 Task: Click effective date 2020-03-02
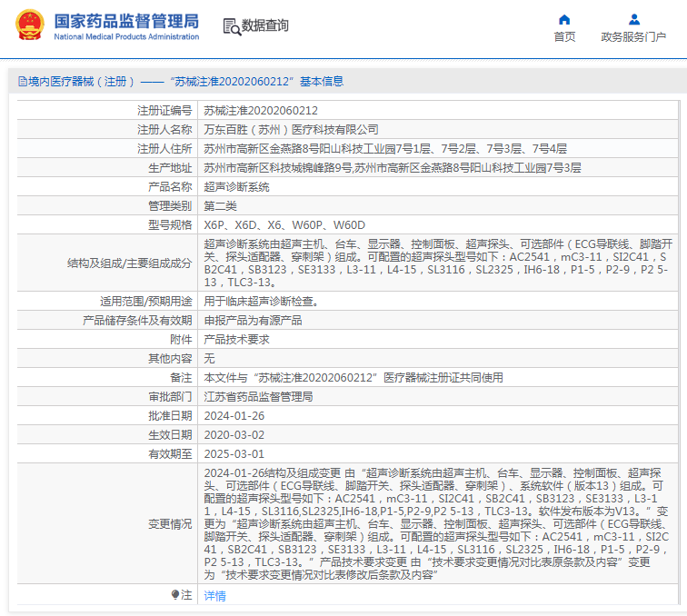pos(234,435)
